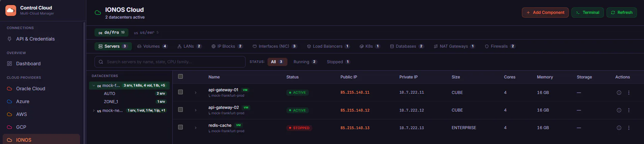Expand the redis-cache row details
Screen dimensions: 644x144
(196, 128)
